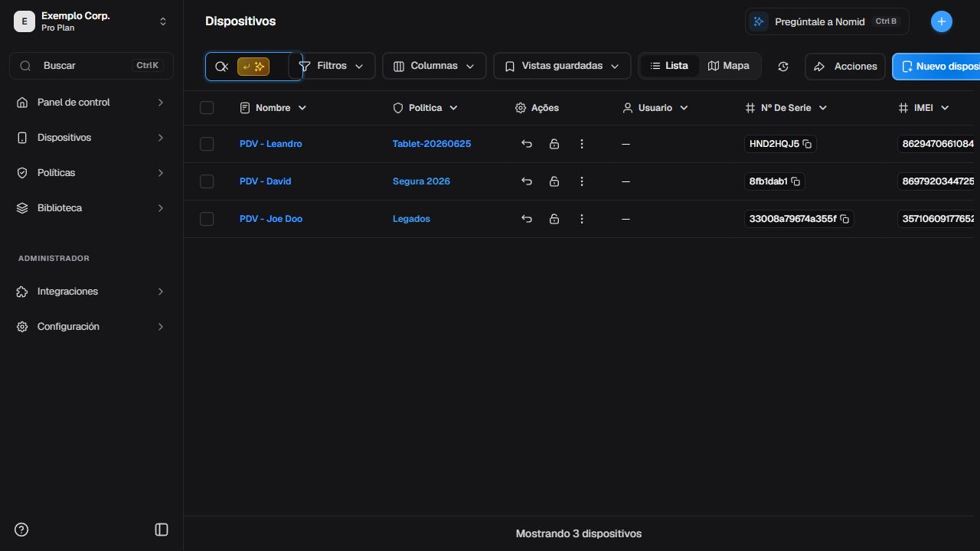Open Panel de control in sidebar
Viewport: 980px width, 551px height.
point(91,103)
